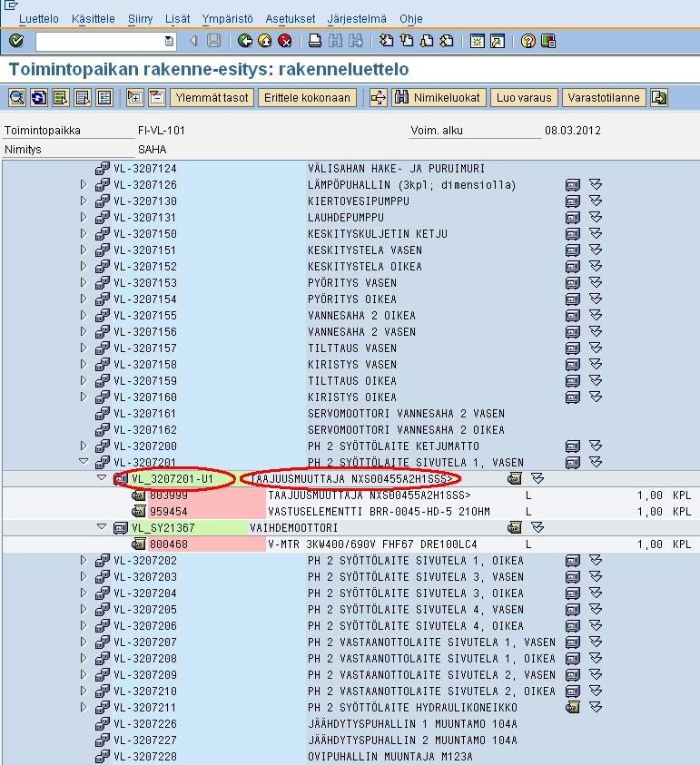This screenshot has width=700, height=765.
Task: Click down-arrow icon on LAUHDEPUMPPU row
Action: [595, 217]
